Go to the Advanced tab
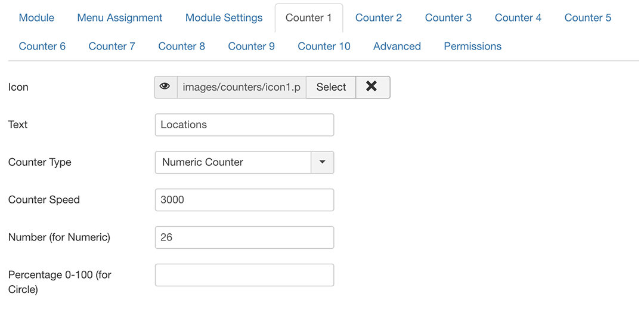This screenshot has width=644, height=315. [x=397, y=47]
